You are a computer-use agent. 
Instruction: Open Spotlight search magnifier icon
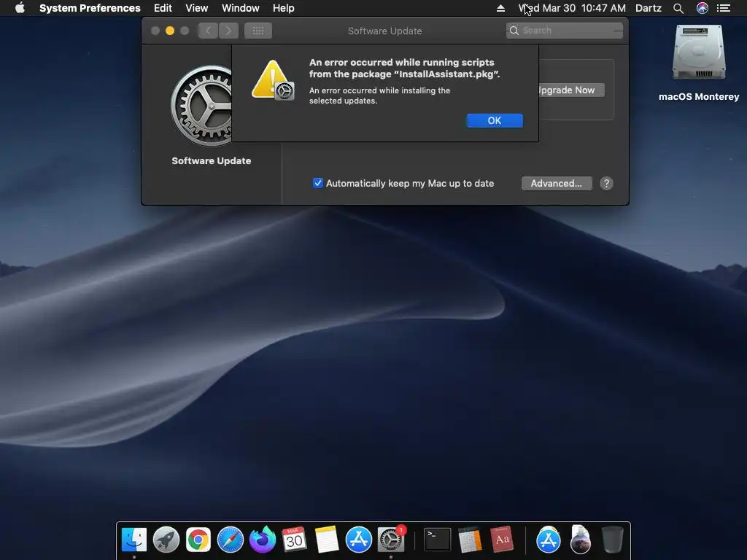(x=678, y=8)
